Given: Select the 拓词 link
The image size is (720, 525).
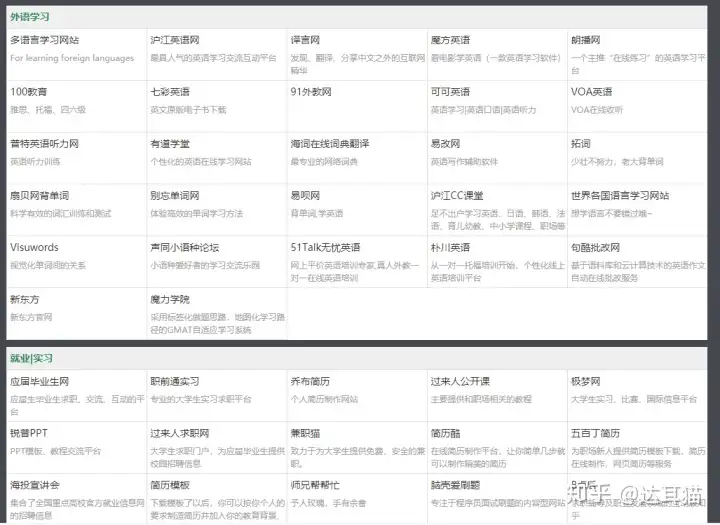Looking at the screenshot, I should pyautogui.click(x=580, y=144).
